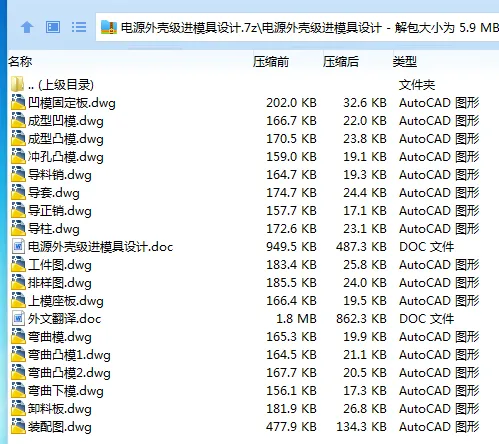This screenshot has width=499, height=444.
Task: Select the file icon of 凹模固定板.dwg
Action: [18, 102]
